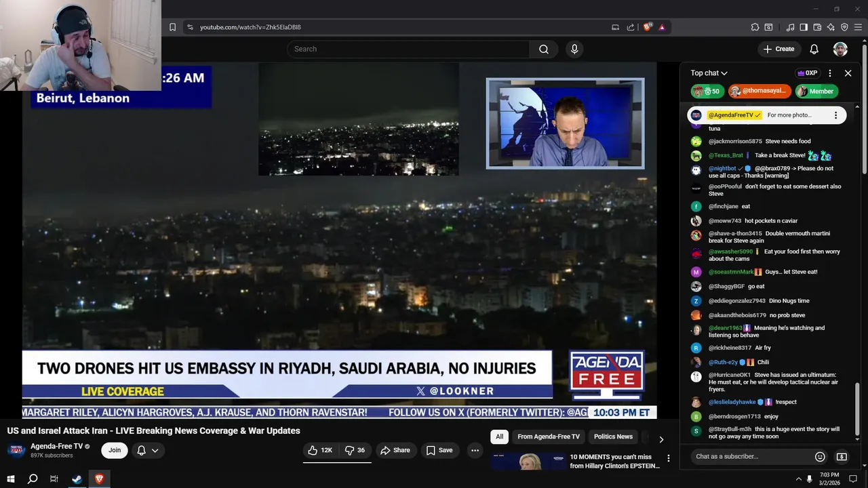Screen dimensions: 868x488
Task: Show more filter chips with right arrow
Action: click(x=661, y=439)
